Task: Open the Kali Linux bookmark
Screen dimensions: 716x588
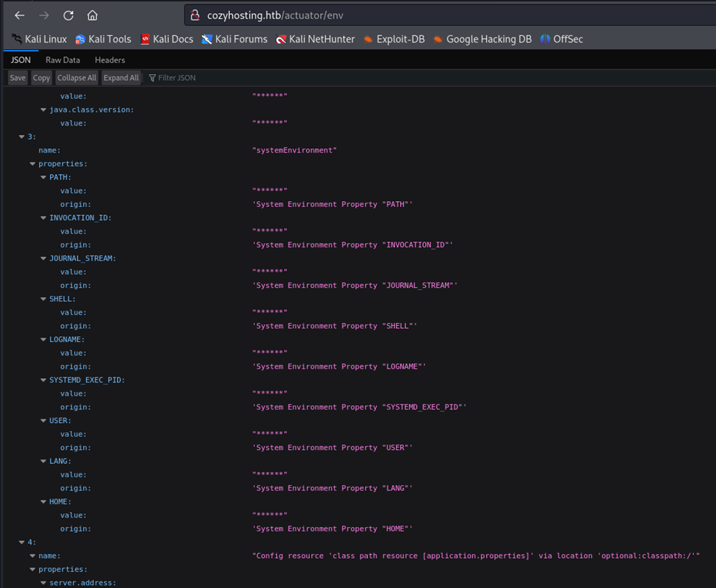Action: click(39, 39)
